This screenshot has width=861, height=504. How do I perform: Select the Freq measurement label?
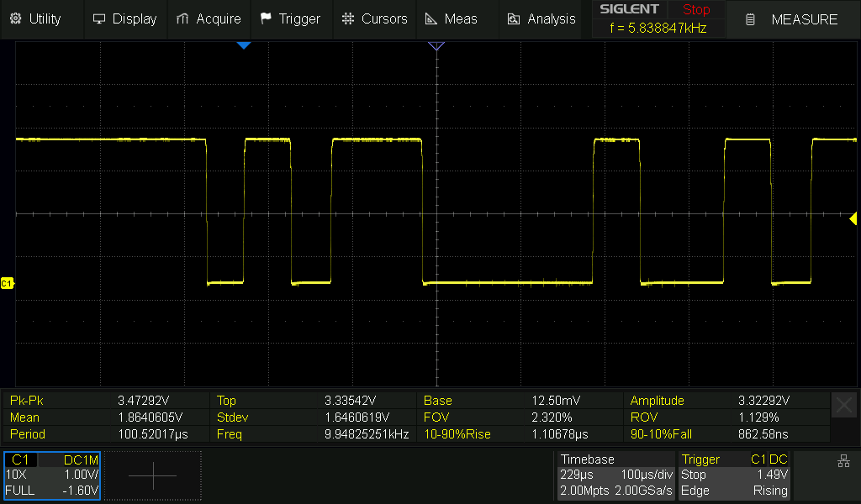coord(229,433)
